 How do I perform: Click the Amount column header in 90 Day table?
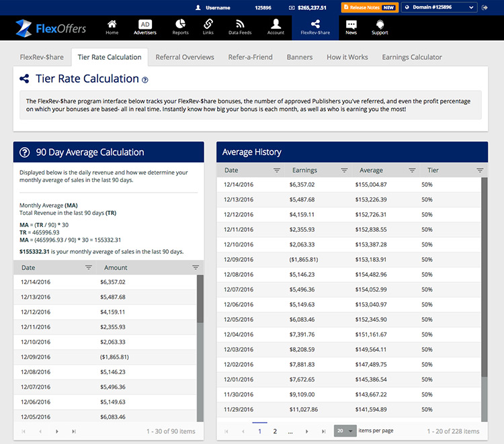click(x=116, y=267)
